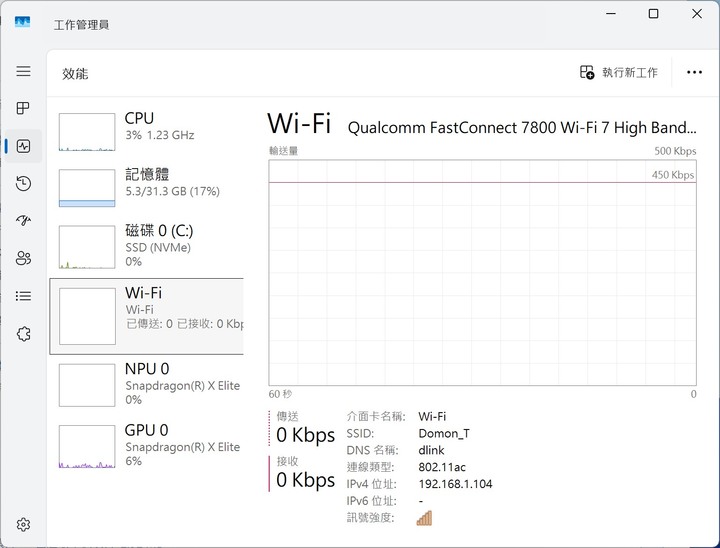
Task: Click the 介面卡名稱 label
Action: coord(376,417)
